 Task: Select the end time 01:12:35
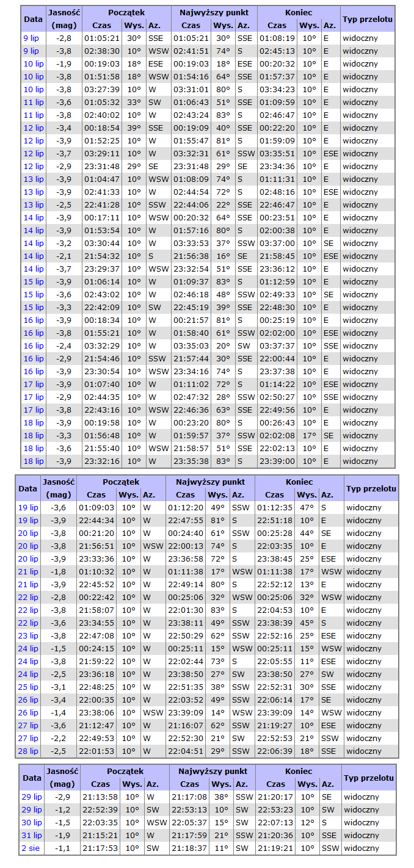[275, 507]
